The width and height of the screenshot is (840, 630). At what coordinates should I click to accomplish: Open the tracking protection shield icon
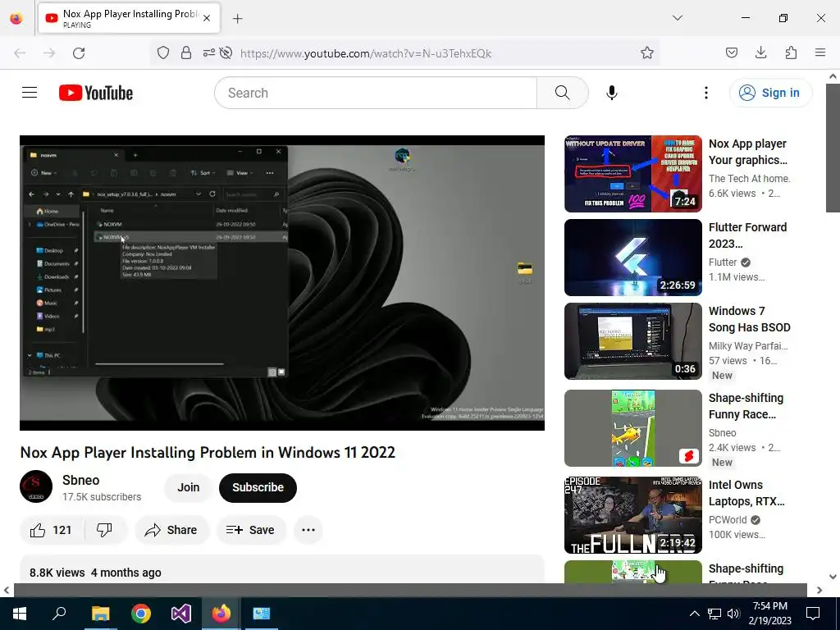(163, 53)
